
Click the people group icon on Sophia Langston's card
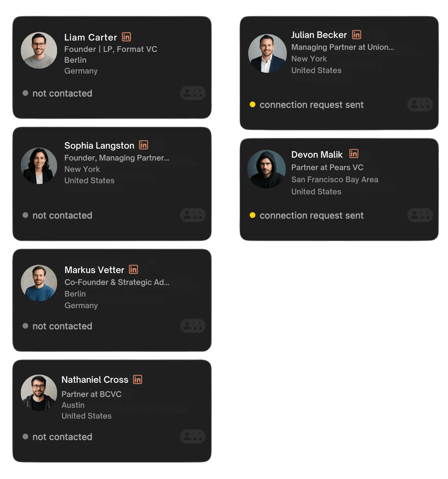coord(193,215)
